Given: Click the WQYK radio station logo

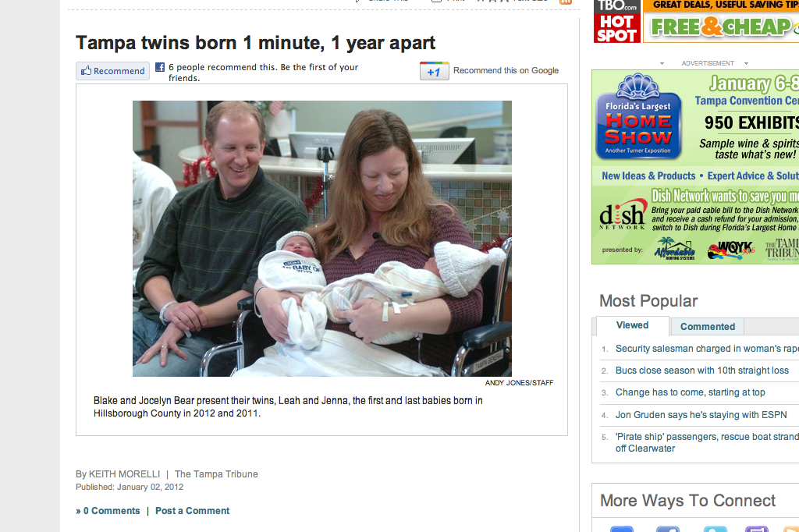Looking at the screenshot, I should coord(731,249).
